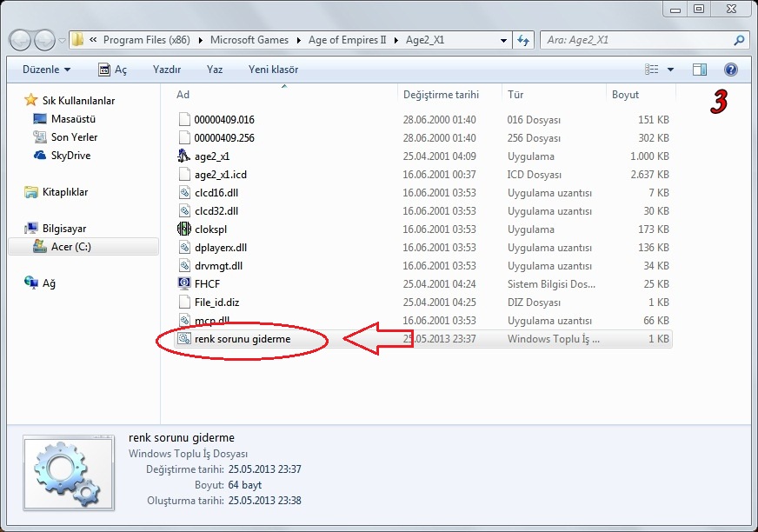Select Acer (C:) drive in navigation pane

[83, 247]
